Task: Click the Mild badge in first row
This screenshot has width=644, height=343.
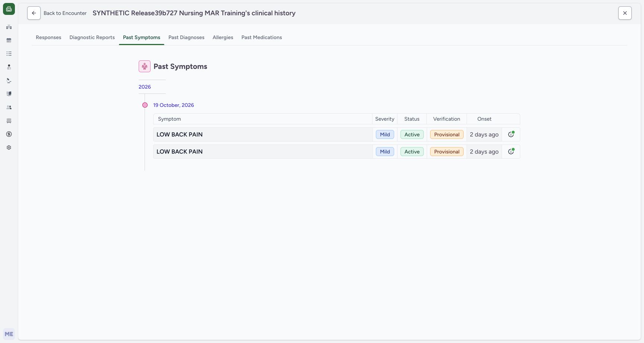Action: tap(385, 134)
